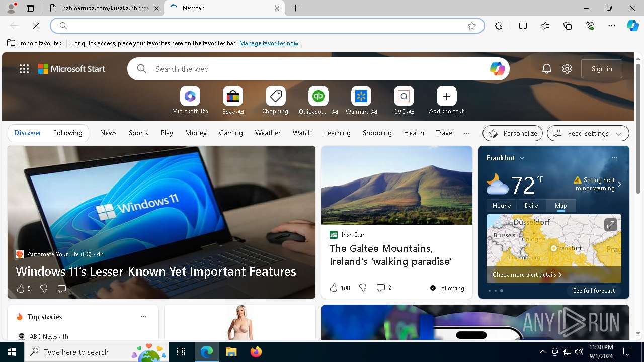
Task: Click See full forecast
Action: [x=594, y=291]
